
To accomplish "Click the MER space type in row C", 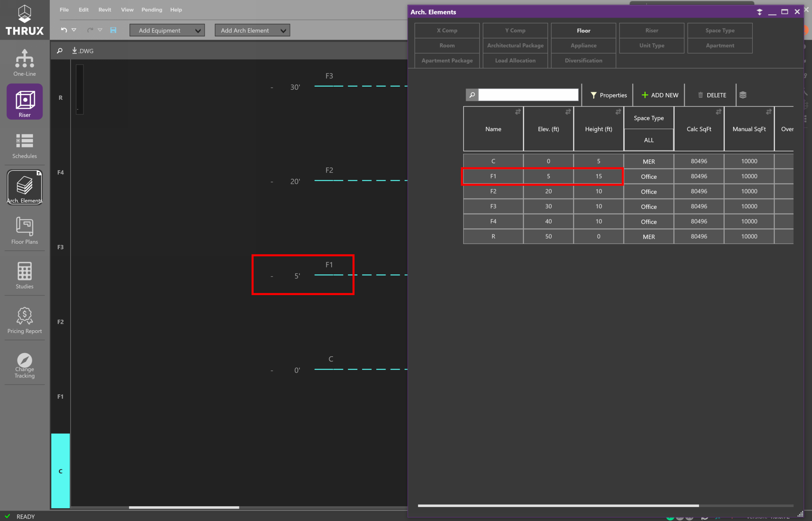I will pos(648,162).
